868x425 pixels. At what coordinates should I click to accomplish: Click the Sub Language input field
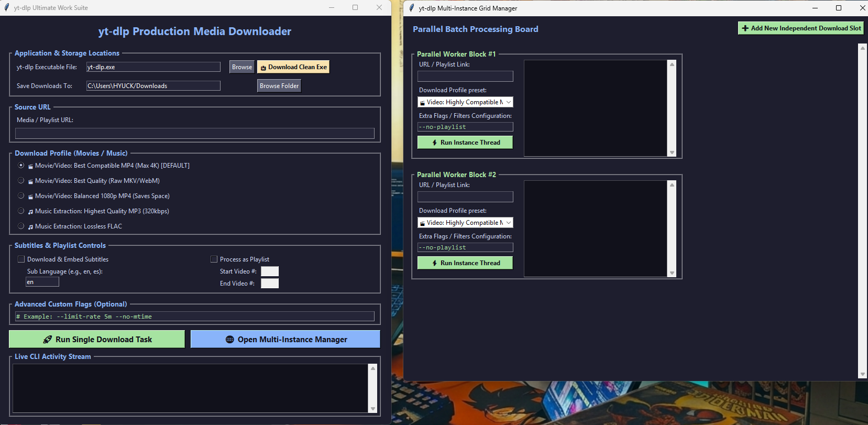tap(42, 282)
